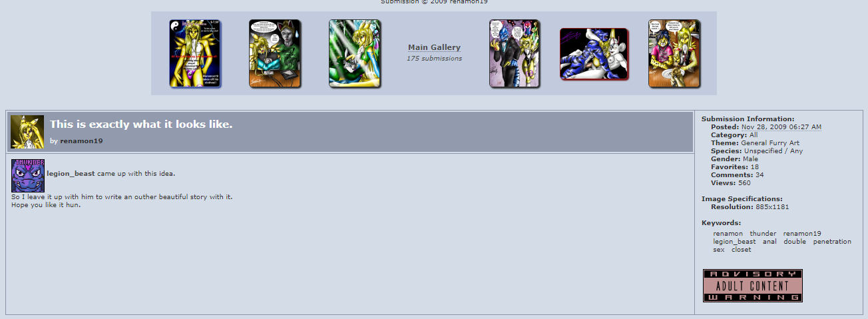Open the thumbnail immediately left of Main Gallery
This screenshot has height=319, width=868.
tap(355, 53)
